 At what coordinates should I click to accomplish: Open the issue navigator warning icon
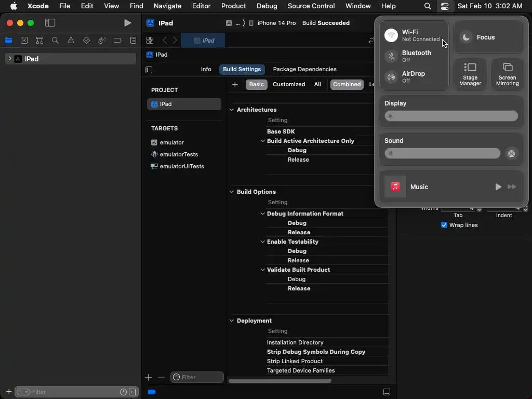[71, 41]
